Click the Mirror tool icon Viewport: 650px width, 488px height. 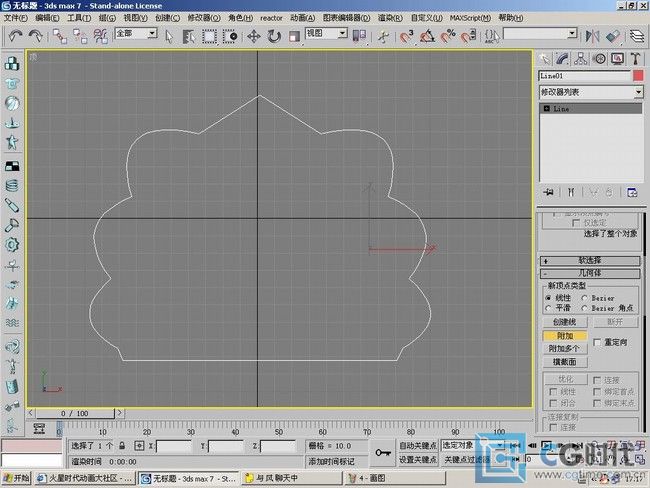point(592,36)
